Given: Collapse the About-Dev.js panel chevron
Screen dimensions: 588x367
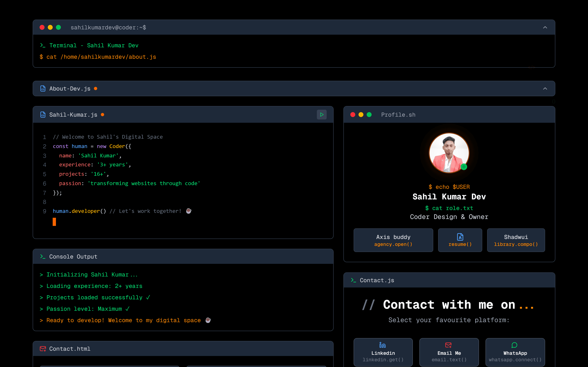Looking at the screenshot, I should click(545, 89).
